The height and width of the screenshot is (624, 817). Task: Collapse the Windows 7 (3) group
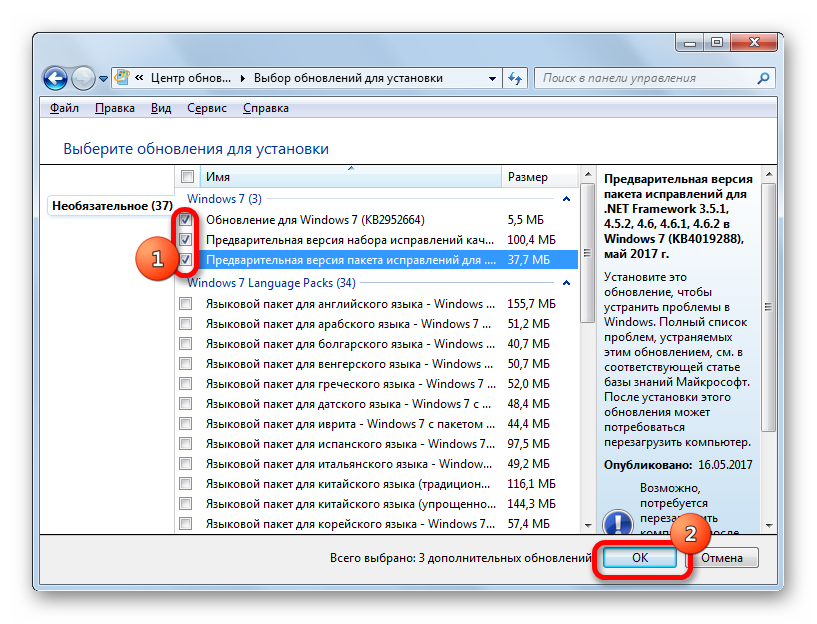click(x=566, y=199)
